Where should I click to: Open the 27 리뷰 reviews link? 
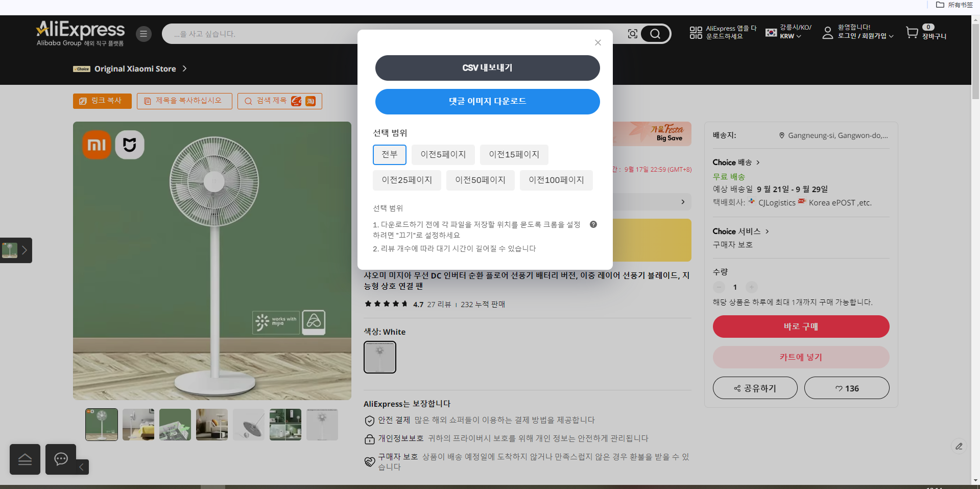click(x=439, y=305)
